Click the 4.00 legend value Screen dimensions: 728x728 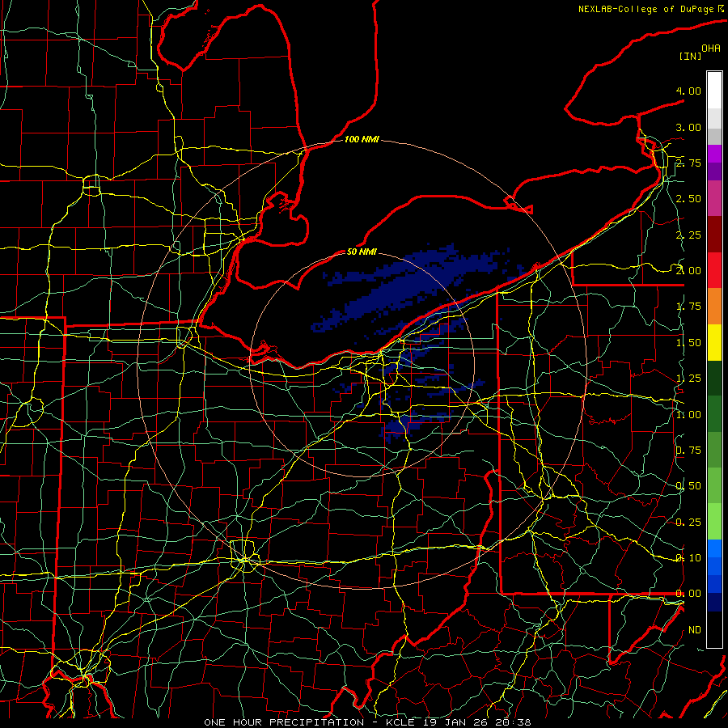(x=688, y=91)
